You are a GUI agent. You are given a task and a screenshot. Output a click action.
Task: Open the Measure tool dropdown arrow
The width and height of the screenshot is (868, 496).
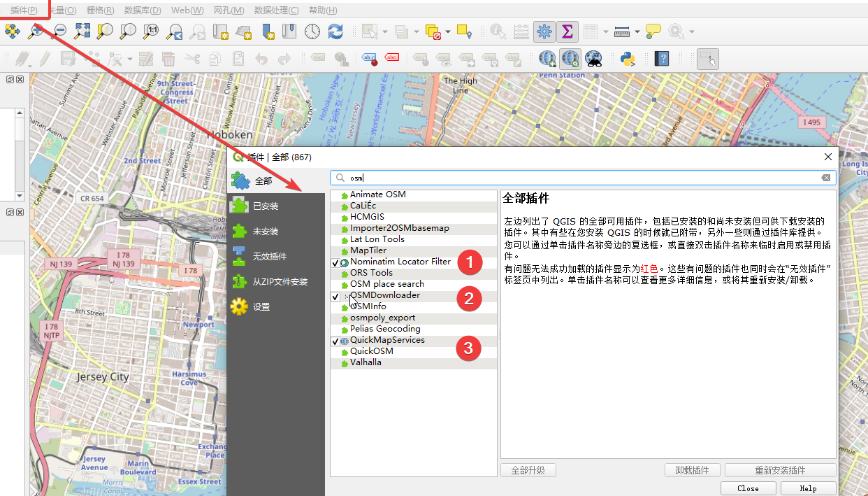click(x=637, y=31)
